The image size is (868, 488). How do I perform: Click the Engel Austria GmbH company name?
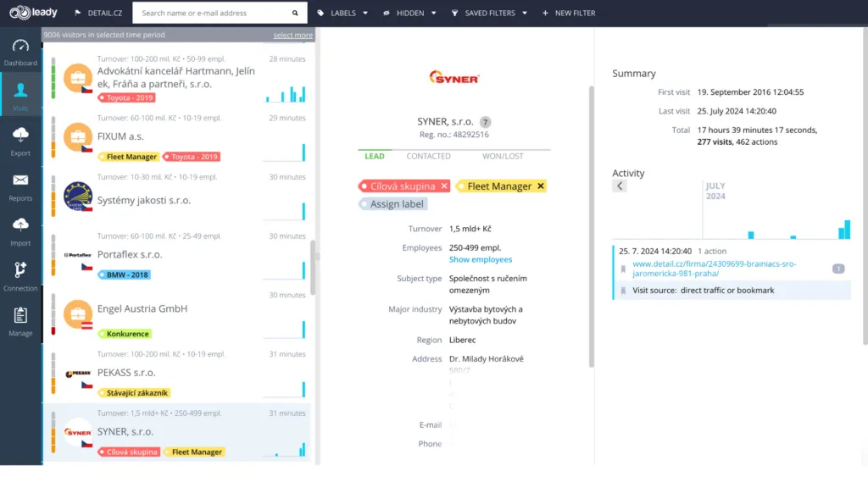(x=142, y=308)
